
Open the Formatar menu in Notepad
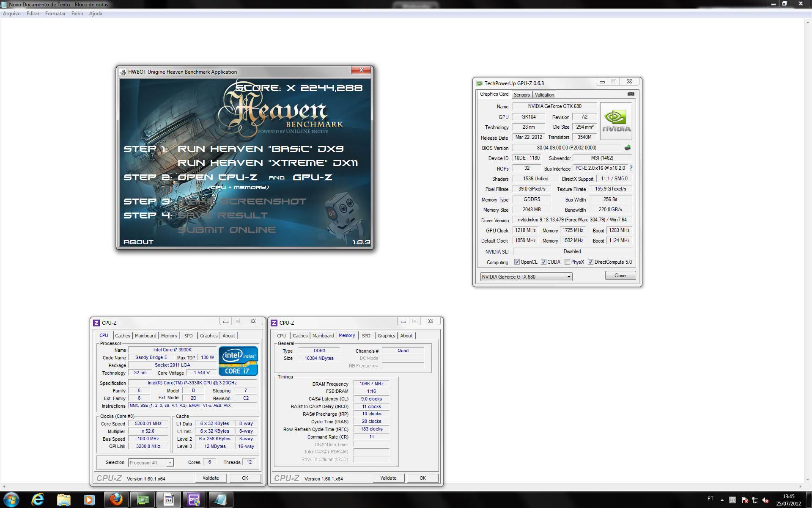pyautogui.click(x=55, y=14)
